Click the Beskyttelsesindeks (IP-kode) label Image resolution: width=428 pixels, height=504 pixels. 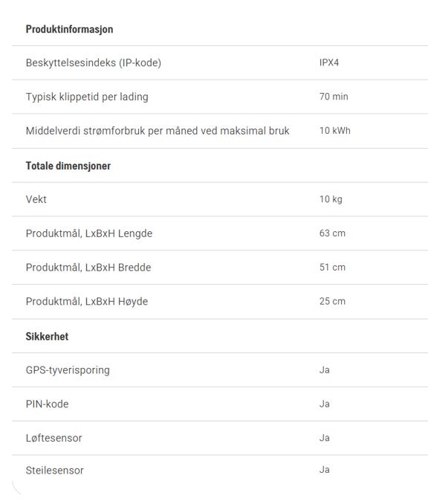(x=94, y=62)
